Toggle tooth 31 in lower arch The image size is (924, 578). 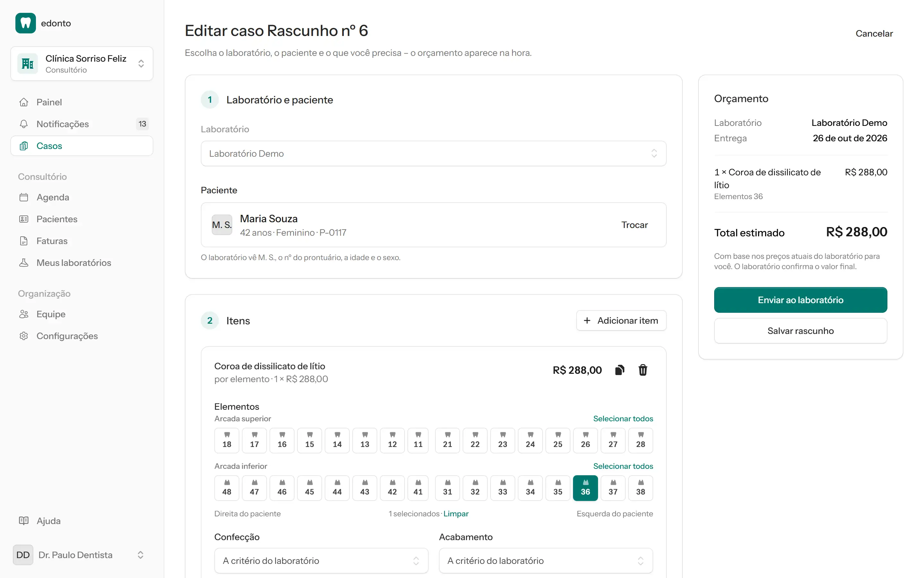tap(448, 488)
